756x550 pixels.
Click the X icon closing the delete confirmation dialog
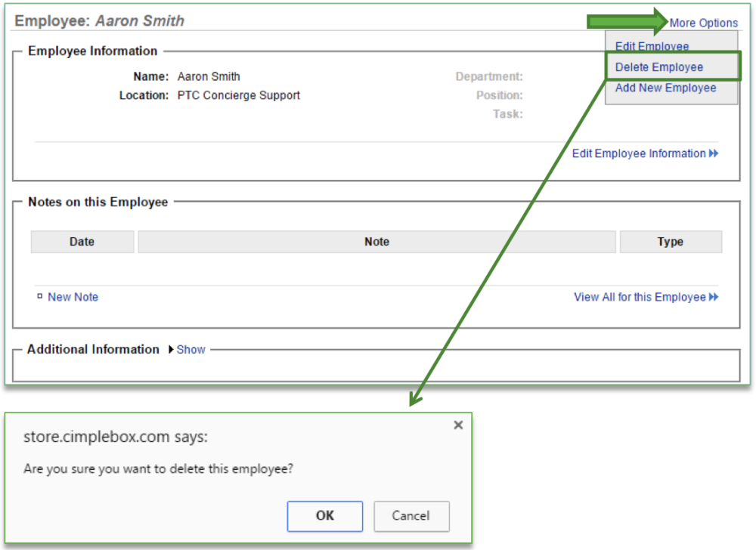[x=457, y=425]
